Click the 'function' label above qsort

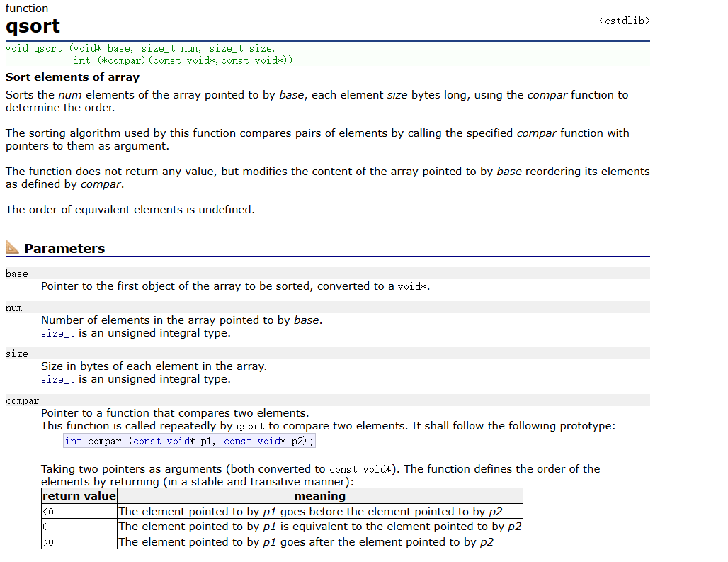coord(26,9)
